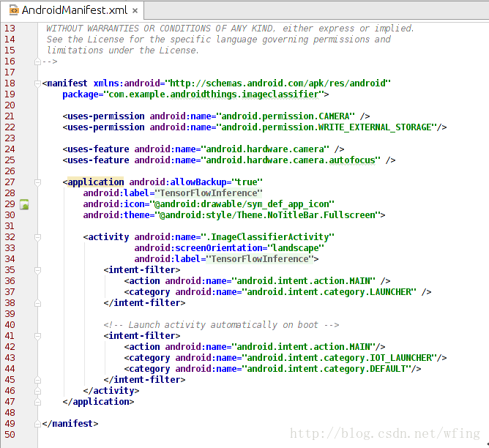Collapse the application tag fold at line 27
This screenshot has height=448, width=489.
coord(38,182)
